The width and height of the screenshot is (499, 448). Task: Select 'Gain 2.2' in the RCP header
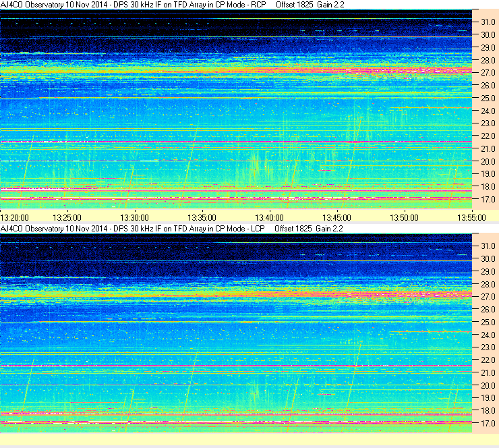pos(330,5)
